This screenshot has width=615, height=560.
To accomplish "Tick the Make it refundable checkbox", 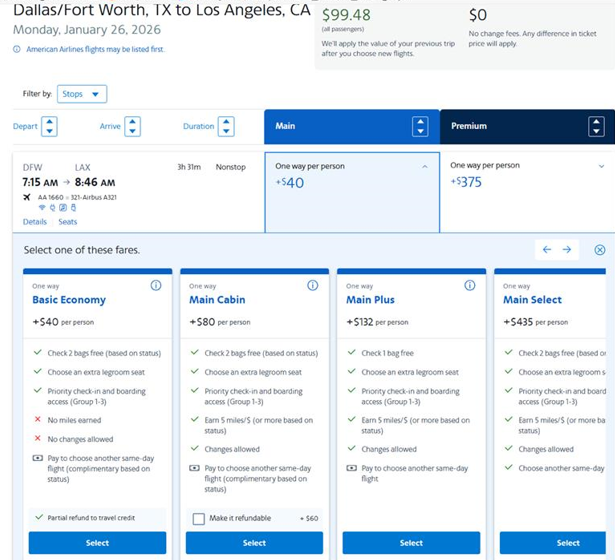I will 197,519.
